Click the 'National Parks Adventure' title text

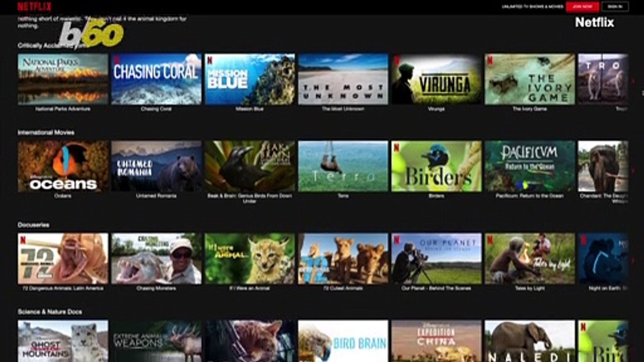[63, 109]
